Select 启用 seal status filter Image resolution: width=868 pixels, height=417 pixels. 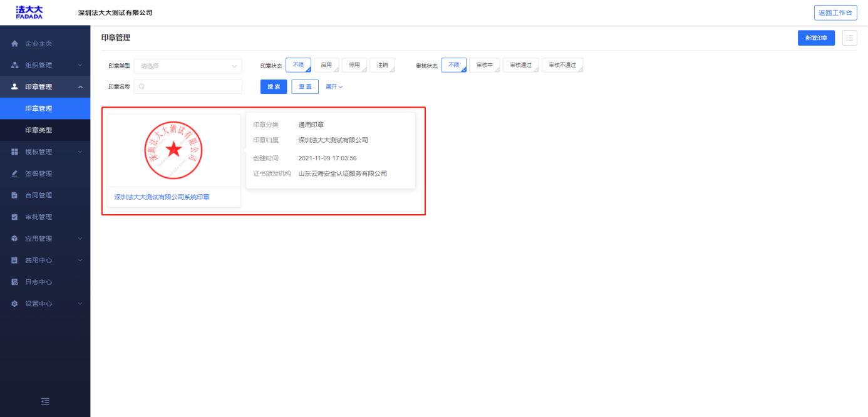coord(326,65)
